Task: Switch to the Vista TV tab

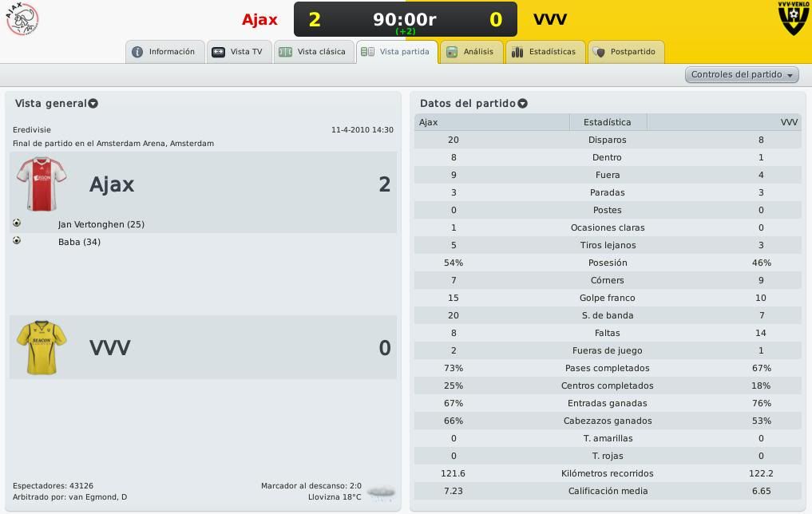Action: tap(240, 52)
